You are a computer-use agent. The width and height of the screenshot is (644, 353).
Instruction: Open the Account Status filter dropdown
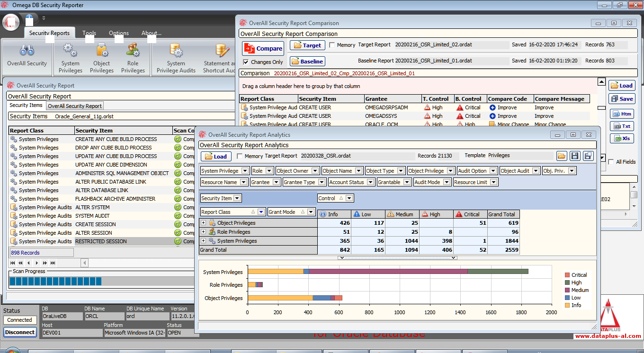[370, 182]
